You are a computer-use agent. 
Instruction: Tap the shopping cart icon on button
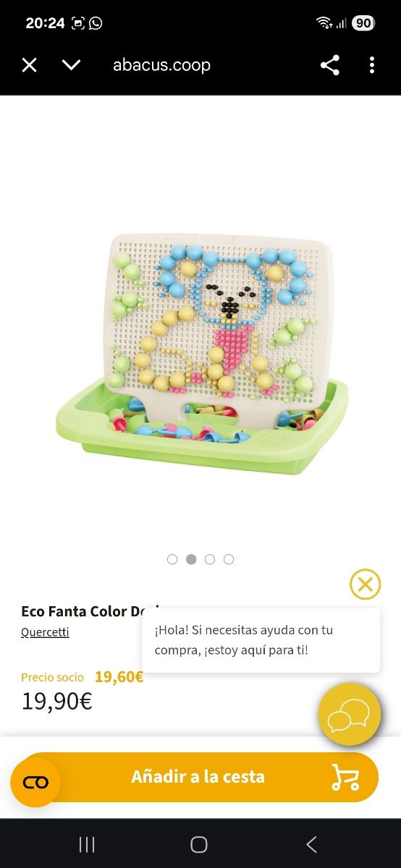[345, 777]
